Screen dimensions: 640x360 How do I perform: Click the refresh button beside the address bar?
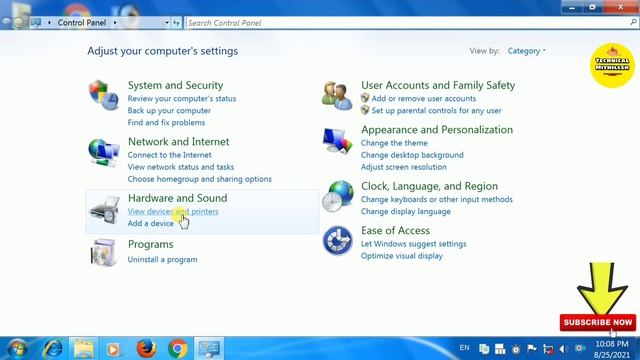tap(176, 23)
